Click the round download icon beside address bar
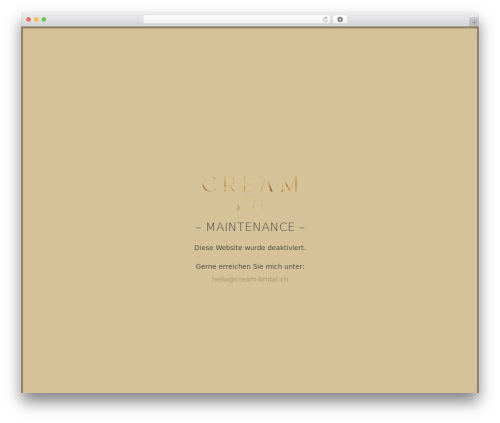The width and height of the screenshot is (500, 423). (340, 19)
